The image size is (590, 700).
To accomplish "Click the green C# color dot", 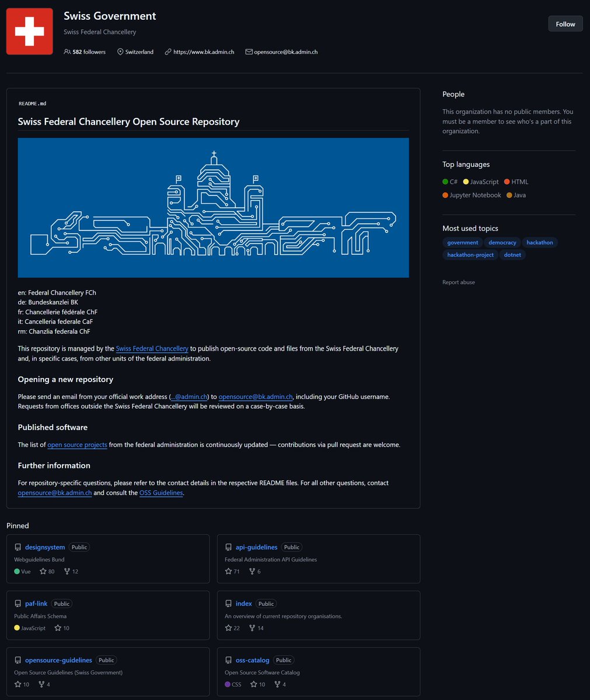I will pyautogui.click(x=445, y=182).
